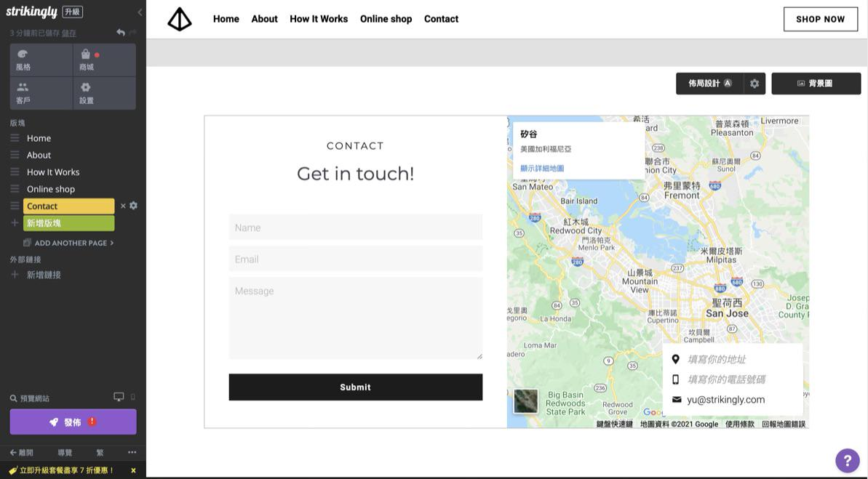Click the black Submit button
This screenshot has height=479, width=868.
click(355, 387)
